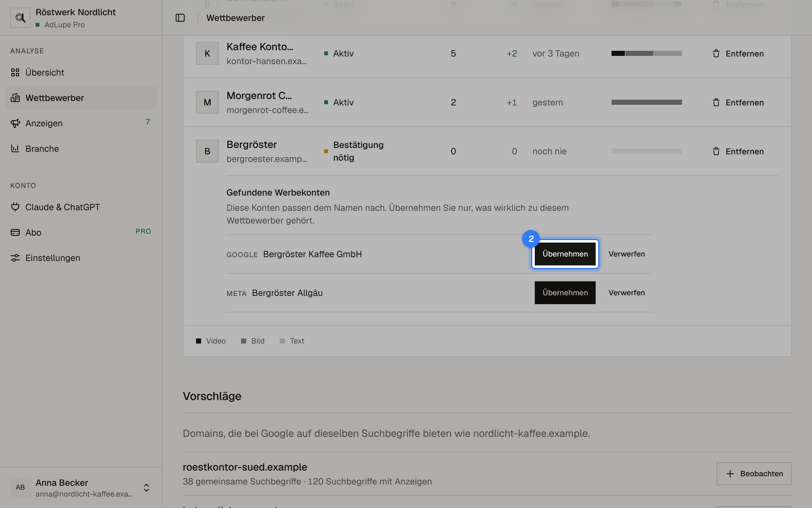
Task: Verwerfen the Google Bergröster Kaffee GmbH account
Action: [626, 254]
